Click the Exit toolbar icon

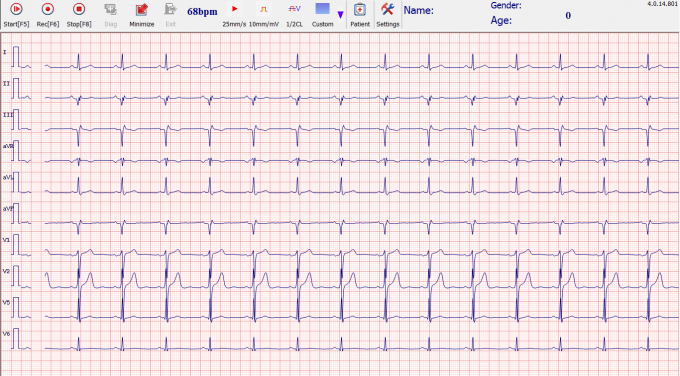[170, 15]
